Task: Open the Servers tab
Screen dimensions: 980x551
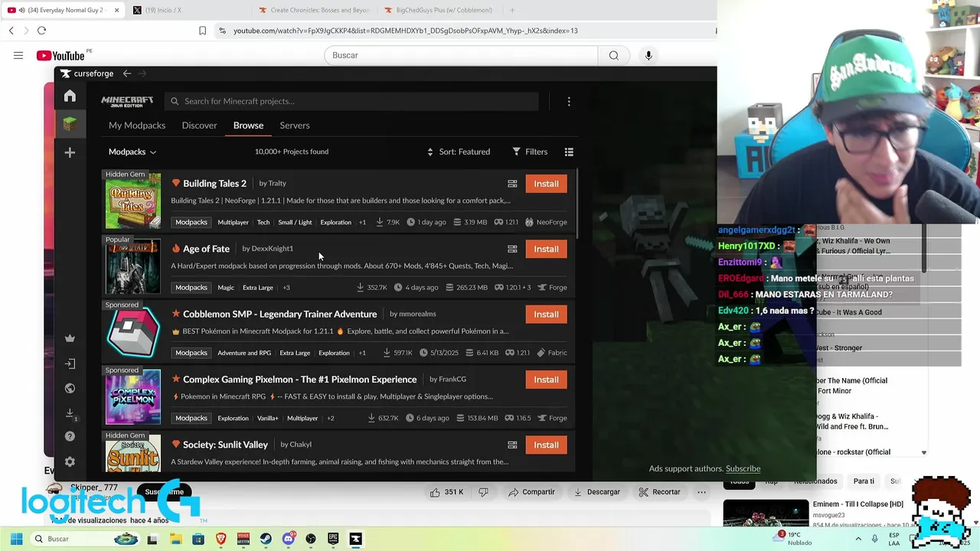Action: 295,126
